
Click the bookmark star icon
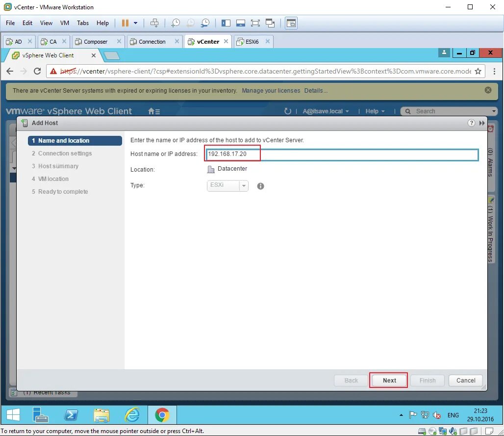479,72
